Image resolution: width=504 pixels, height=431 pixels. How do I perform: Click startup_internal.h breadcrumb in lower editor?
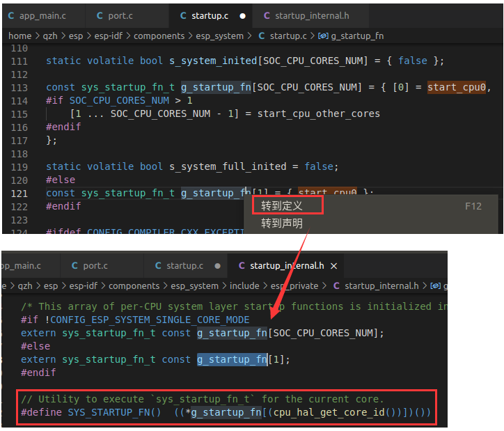(x=376, y=285)
